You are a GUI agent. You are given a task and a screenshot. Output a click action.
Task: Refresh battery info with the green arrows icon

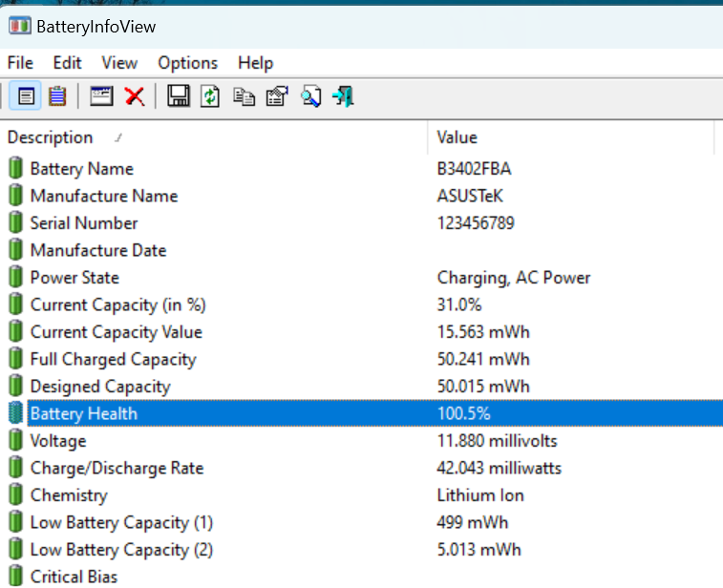210,96
